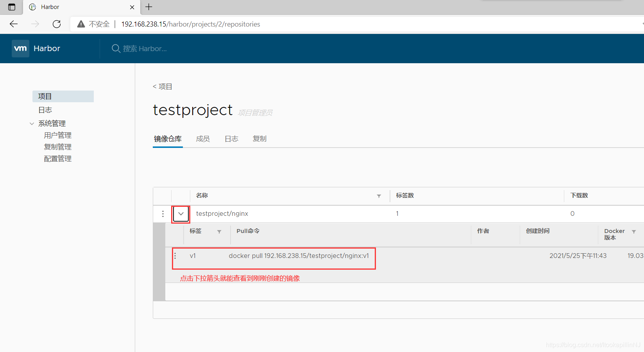Click the search magnifier icon
Image resolution: width=644 pixels, height=352 pixels.
pos(116,48)
